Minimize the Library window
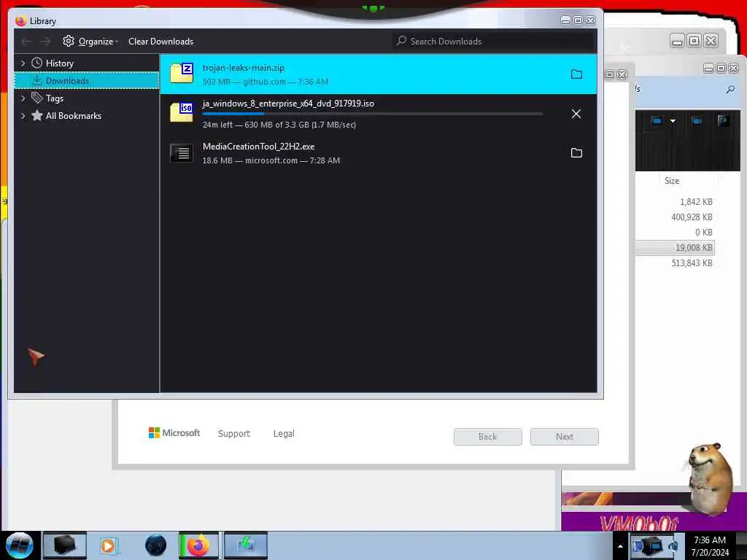This screenshot has width=747, height=560. [x=565, y=20]
